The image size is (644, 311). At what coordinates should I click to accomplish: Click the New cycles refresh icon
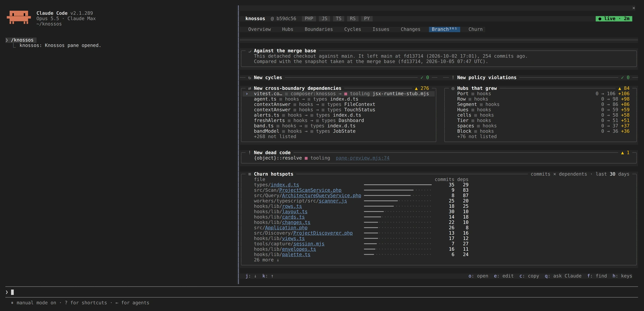click(x=250, y=78)
